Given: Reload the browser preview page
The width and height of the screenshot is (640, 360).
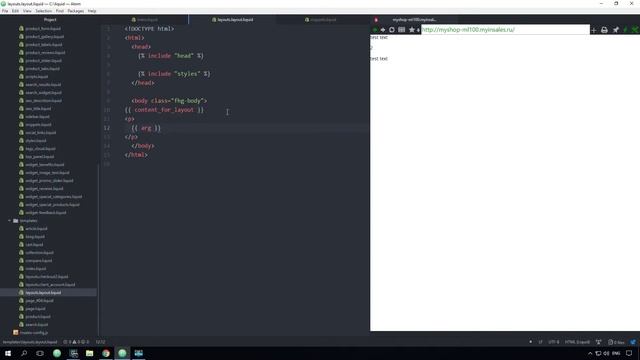Looking at the screenshot, I should [x=392, y=30].
